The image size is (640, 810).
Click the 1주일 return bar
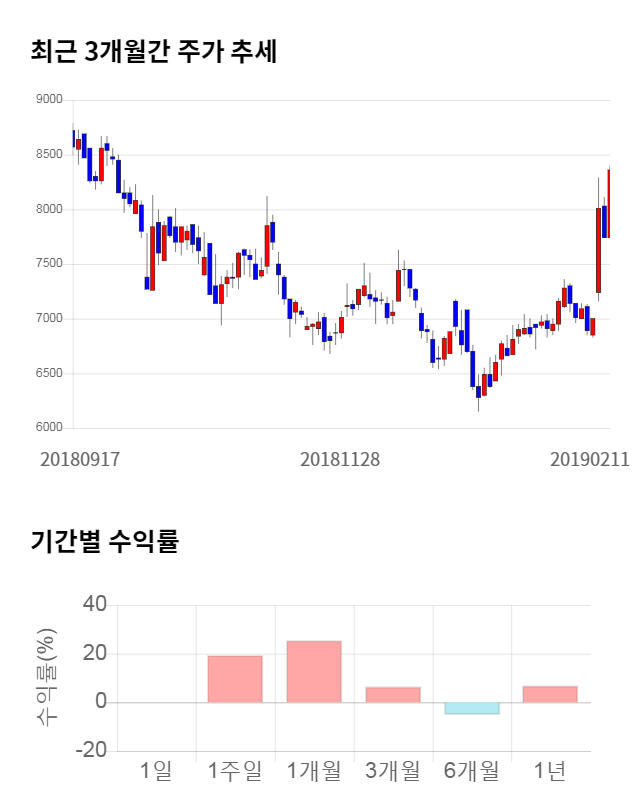(x=235, y=679)
